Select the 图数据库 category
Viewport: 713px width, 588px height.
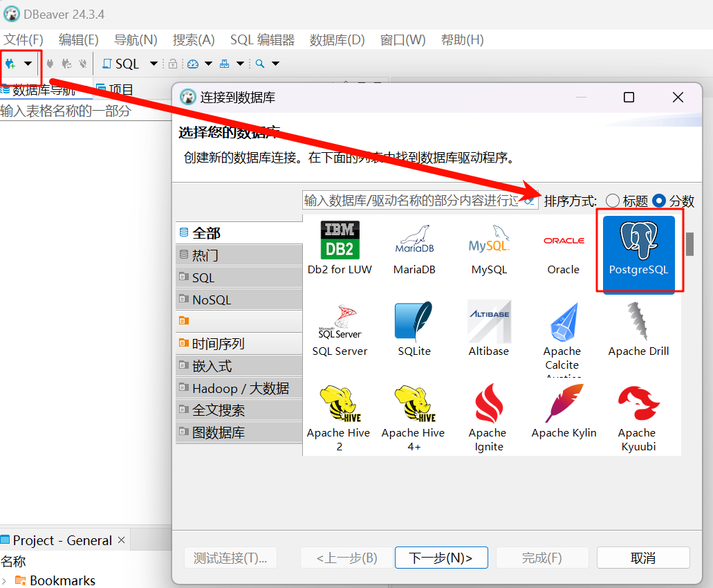pyautogui.click(x=239, y=432)
